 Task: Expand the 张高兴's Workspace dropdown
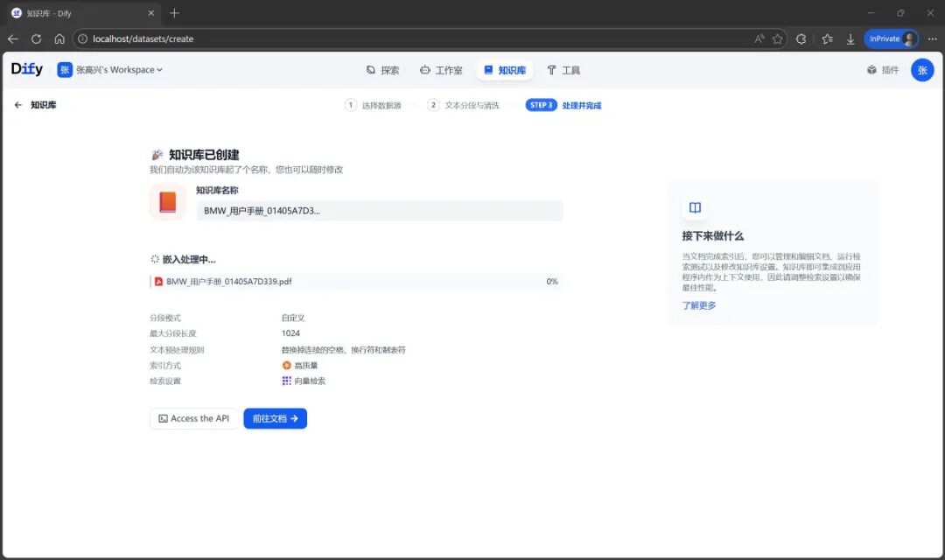pyautogui.click(x=110, y=70)
